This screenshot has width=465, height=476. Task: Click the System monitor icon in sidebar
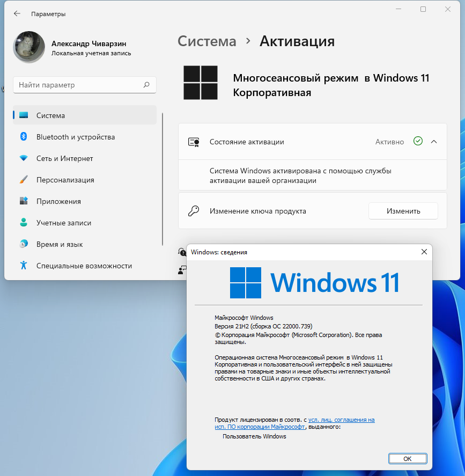(x=24, y=115)
